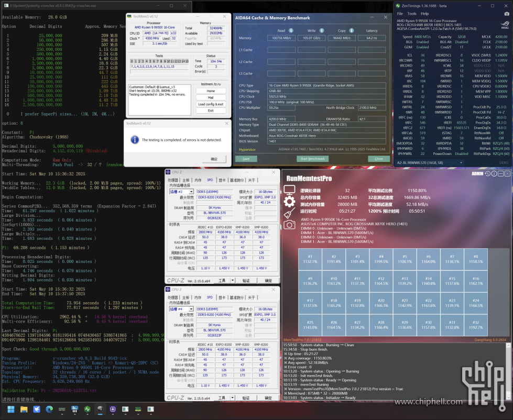Click the y-cruncher validation file line
The width and height of the screenshot is (513, 420).
49,391
